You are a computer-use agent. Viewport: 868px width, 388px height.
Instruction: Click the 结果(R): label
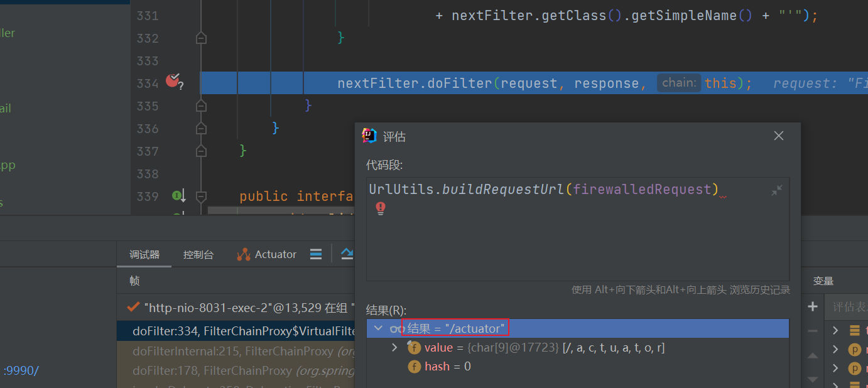(x=386, y=310)
